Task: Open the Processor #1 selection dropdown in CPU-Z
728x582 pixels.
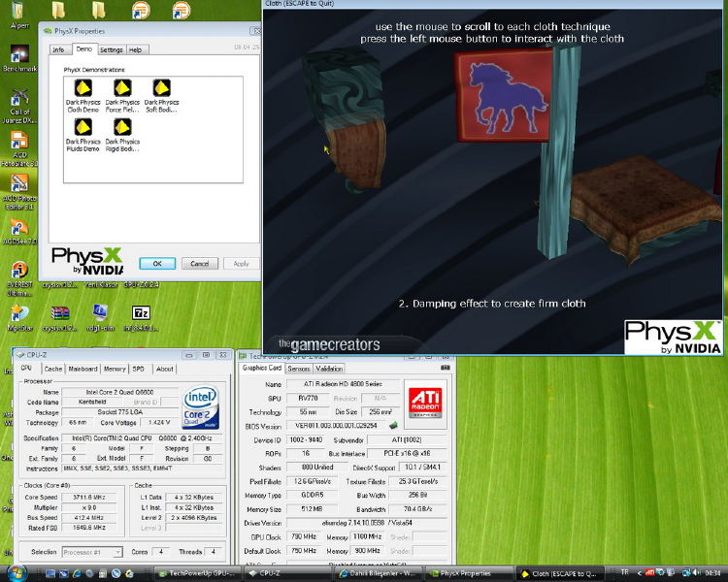Action: tap(92, 552)
